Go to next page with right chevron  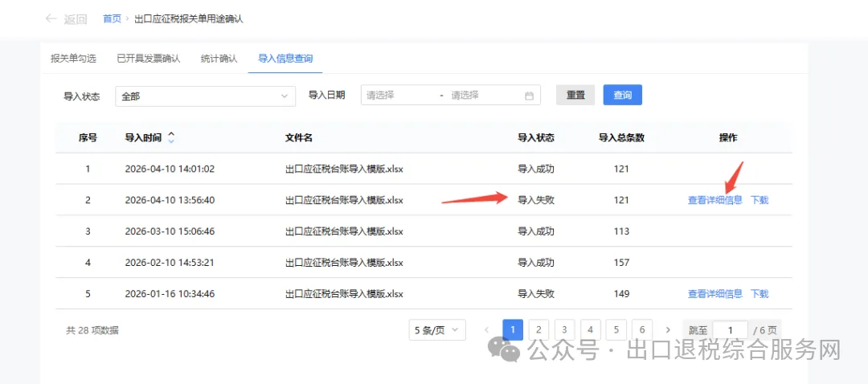pos(668,330)
